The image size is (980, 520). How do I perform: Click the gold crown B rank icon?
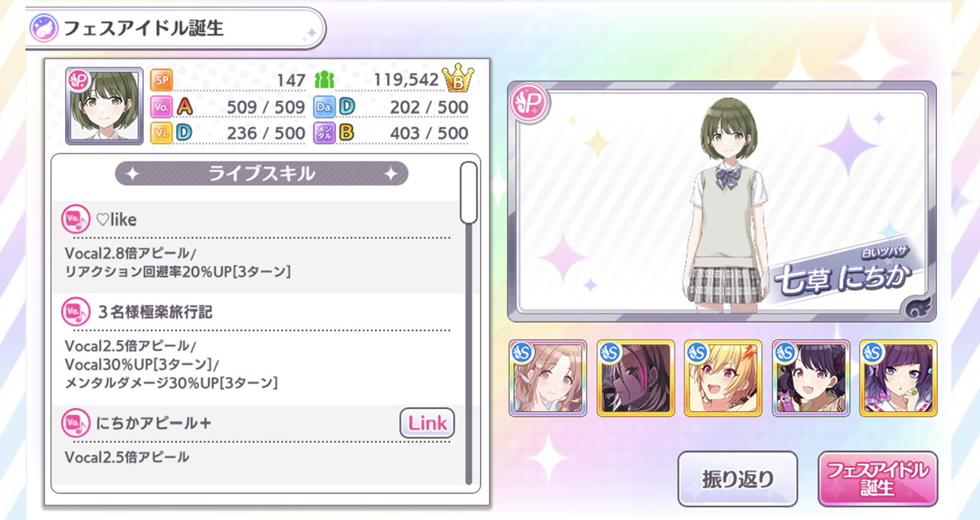click(x=459, y=79)
